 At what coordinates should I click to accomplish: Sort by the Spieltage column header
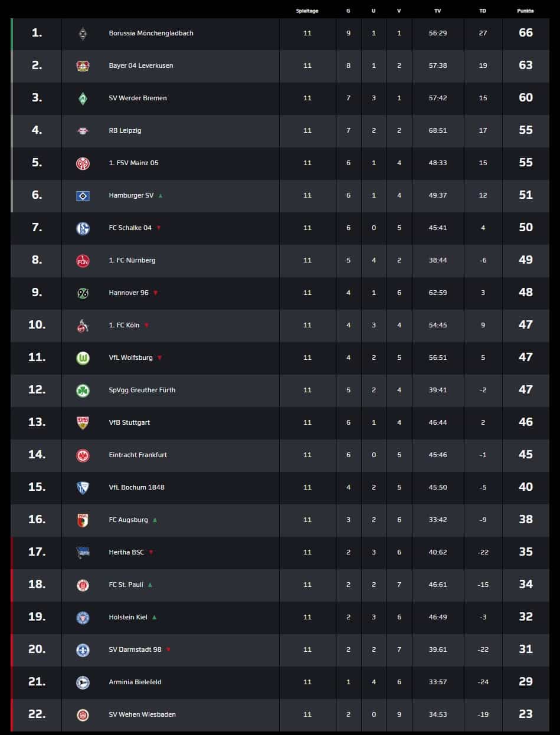tap(307, 11)
